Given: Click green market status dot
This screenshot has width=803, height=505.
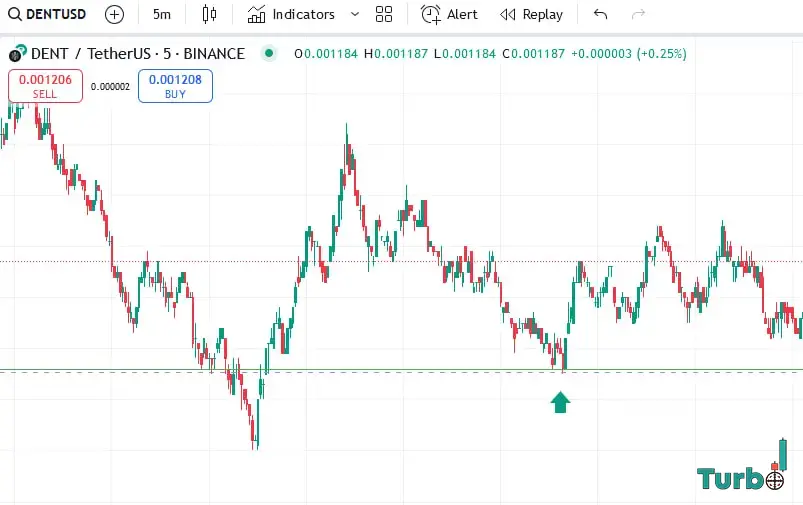Looking at the screenshot, I should (269, 53).
